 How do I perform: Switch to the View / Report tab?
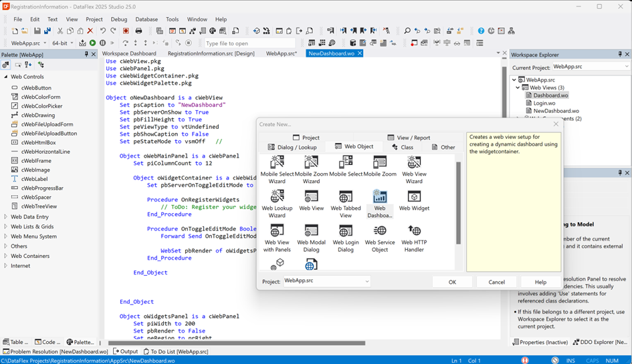click(x=409, y=138)
